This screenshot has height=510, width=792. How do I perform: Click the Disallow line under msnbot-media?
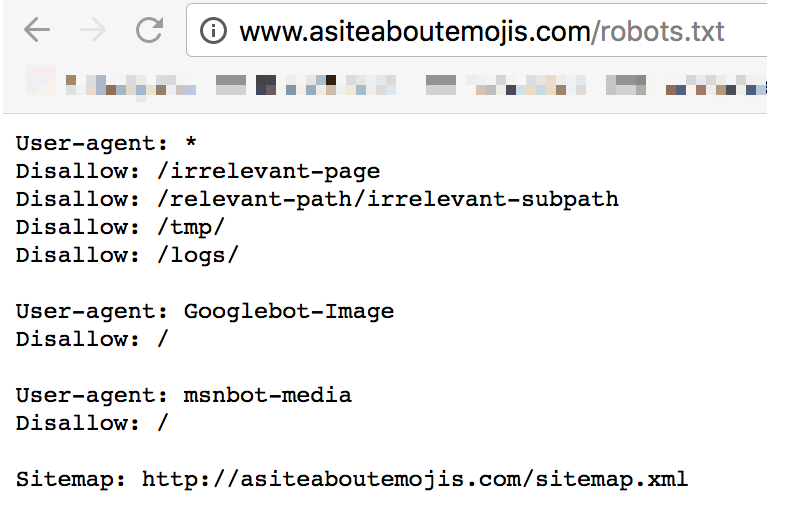(x=92, y=423)
